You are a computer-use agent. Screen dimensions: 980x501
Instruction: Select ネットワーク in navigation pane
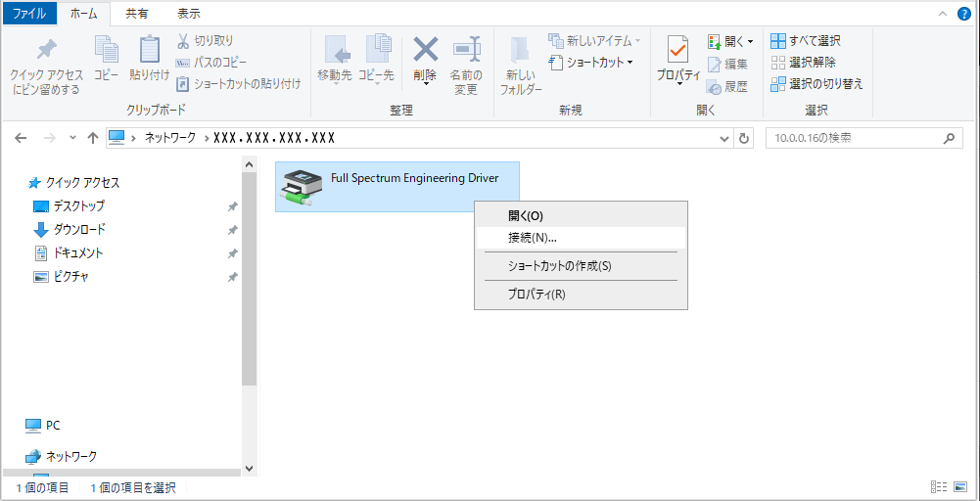pos(61,457)
